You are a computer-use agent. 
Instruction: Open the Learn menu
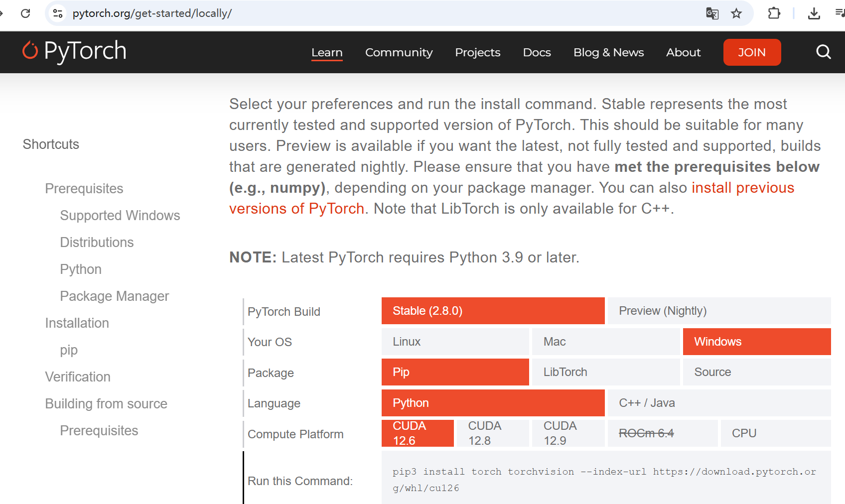327,52
